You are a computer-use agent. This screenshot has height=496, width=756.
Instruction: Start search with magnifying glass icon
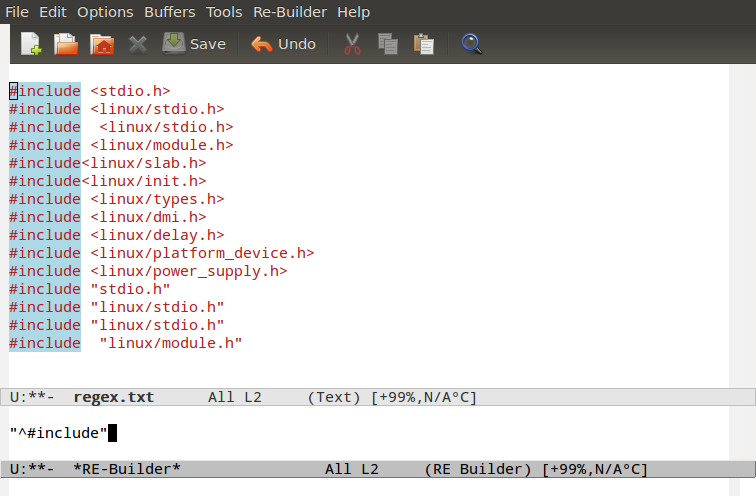click(472, 44)
